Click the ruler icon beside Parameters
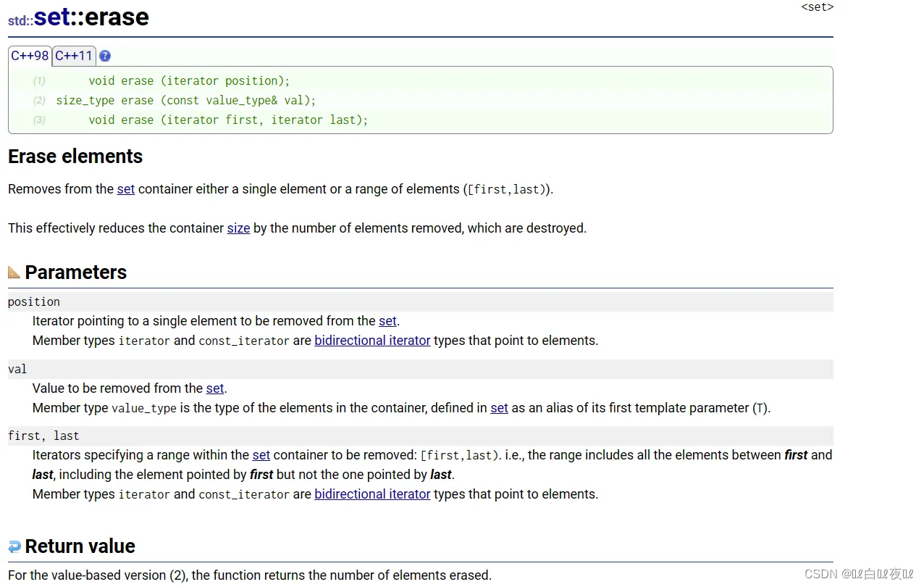Screen dimensions: 924x587 click(14, 272)
